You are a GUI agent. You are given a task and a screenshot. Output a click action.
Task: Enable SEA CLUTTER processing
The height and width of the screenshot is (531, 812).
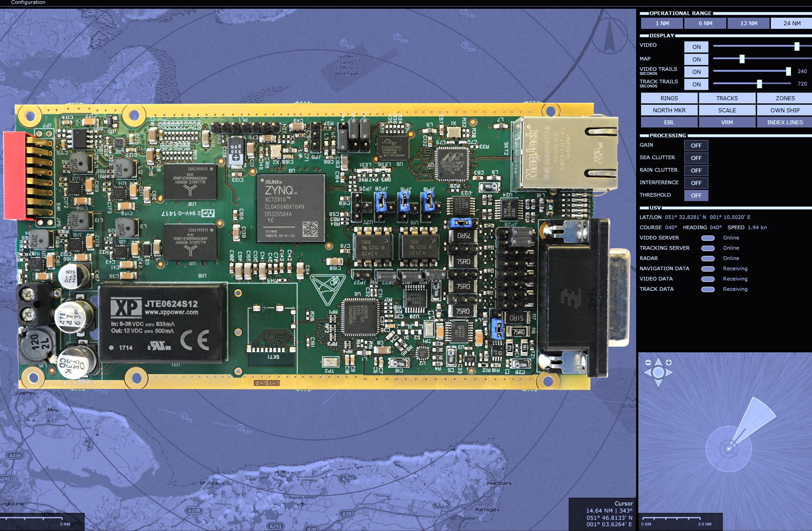(696, 158)
